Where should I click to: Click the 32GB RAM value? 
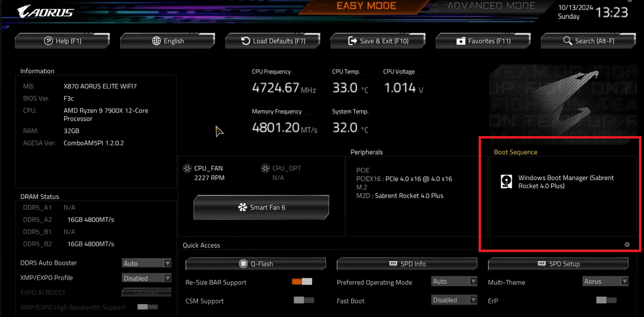71,131
